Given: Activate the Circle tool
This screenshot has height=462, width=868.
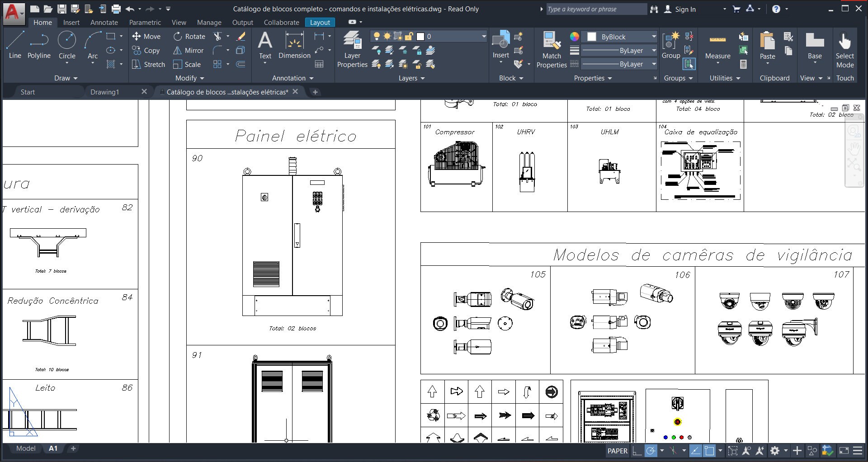Looking at the screenshot, I should click(x=67, y=44).
